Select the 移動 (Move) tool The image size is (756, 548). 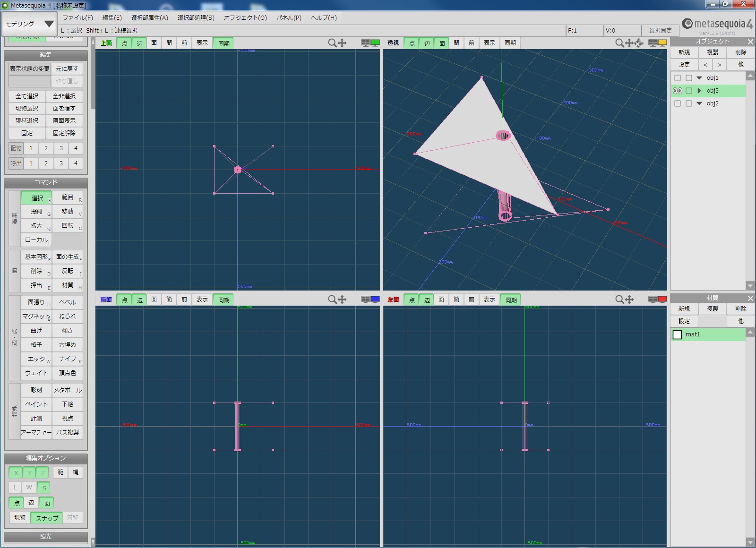click(x=68, y=212)
